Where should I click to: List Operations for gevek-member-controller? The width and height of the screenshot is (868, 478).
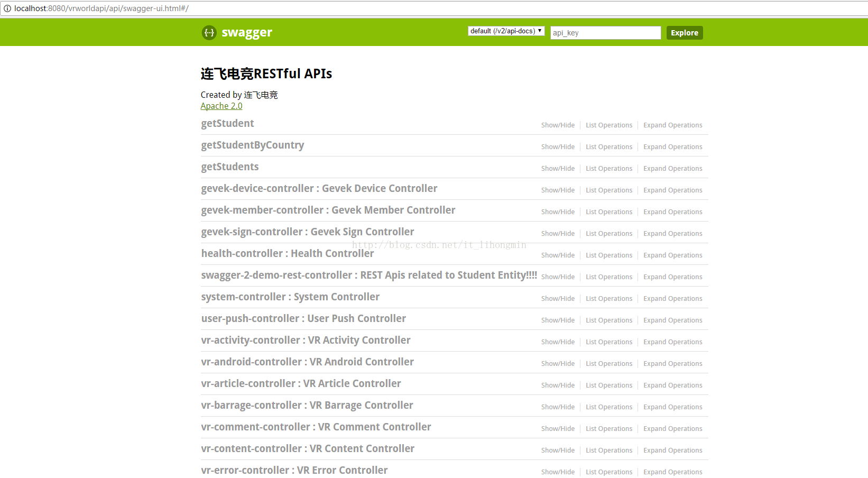click(x=609, y=212)
